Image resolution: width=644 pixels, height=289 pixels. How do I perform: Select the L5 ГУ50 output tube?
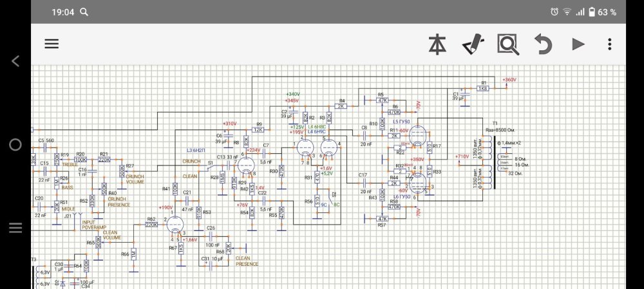(416, 136)
